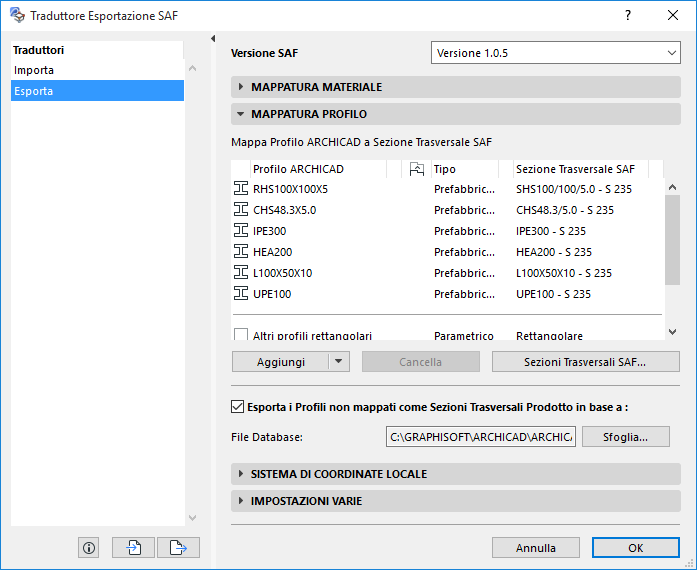Open the Versione SAF dropdown
697x570 pixels.
[x=555, y=53]
